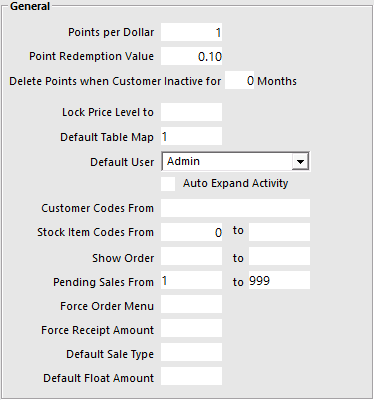Click the 'Default Float Amount' label
Image resolution: width=374 pixels, height=400 pixels.
[x=98, y=378]
